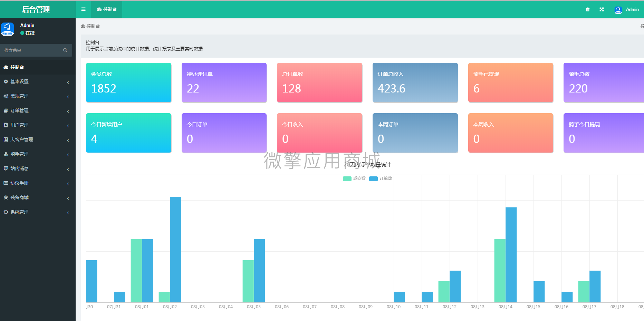This screenshot has width=644, height=321.
Task: Open the 本周收入 card
Action: pyautogui.click(x=511, y=133)
